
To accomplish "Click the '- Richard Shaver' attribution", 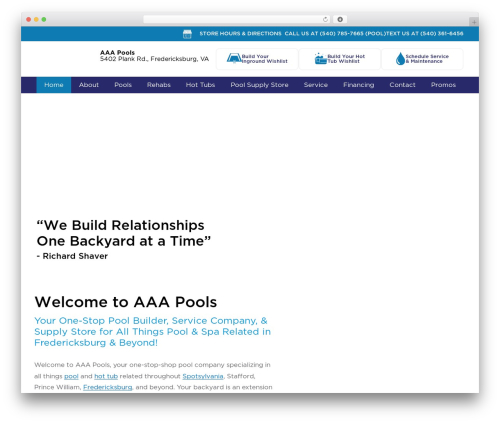I will (72, 256).
